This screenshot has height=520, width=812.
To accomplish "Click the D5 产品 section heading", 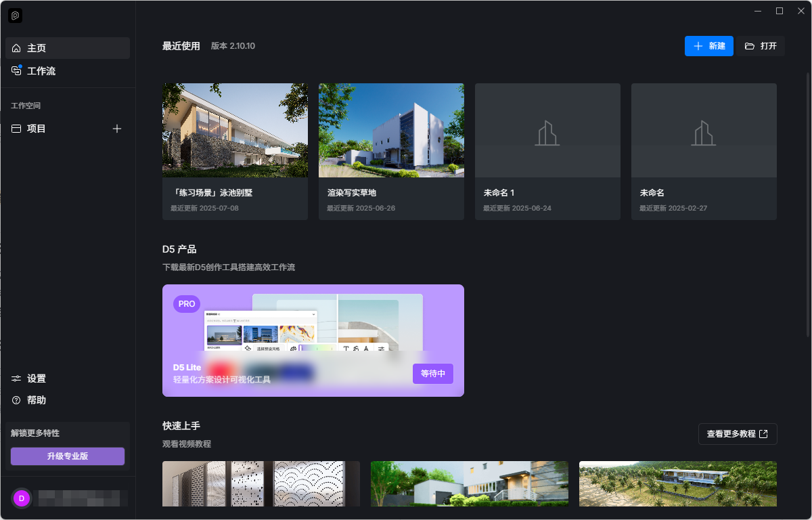I will click(x=179, y=249).
